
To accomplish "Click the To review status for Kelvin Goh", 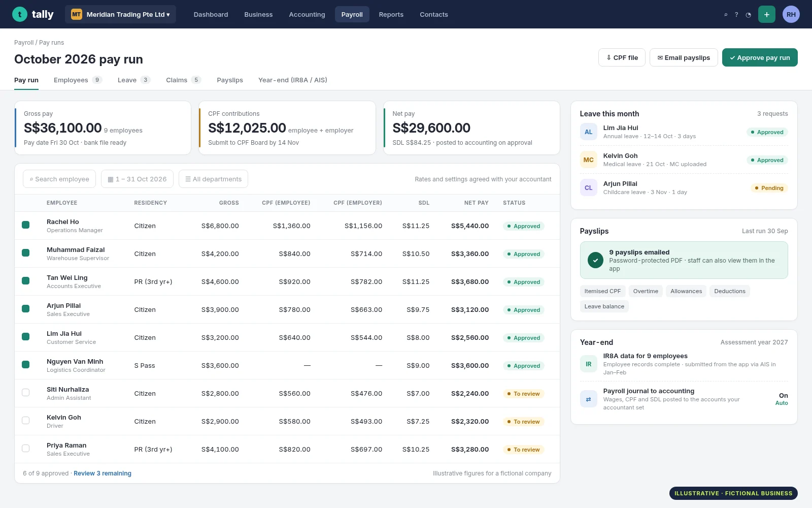I will tap(523, 422).
